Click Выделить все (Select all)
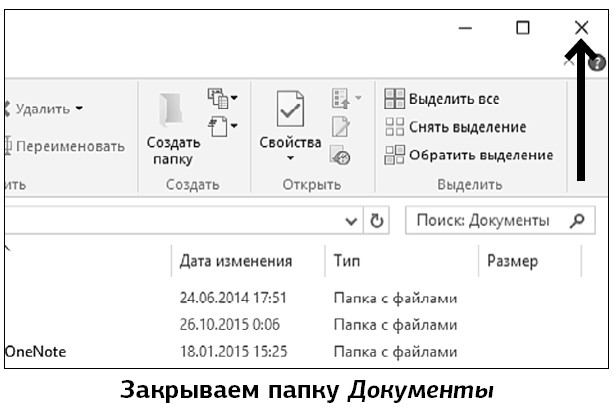Screen dimensions: 614x413 point(442,99)
